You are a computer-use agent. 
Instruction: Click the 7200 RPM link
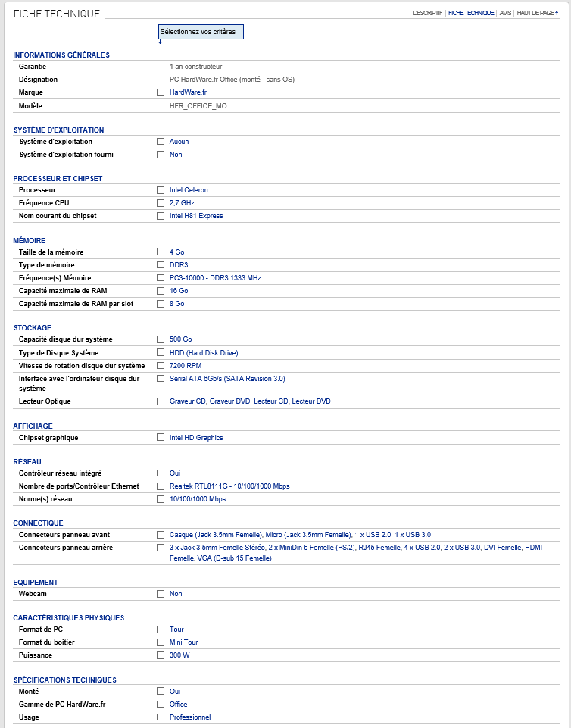point(186,365)
